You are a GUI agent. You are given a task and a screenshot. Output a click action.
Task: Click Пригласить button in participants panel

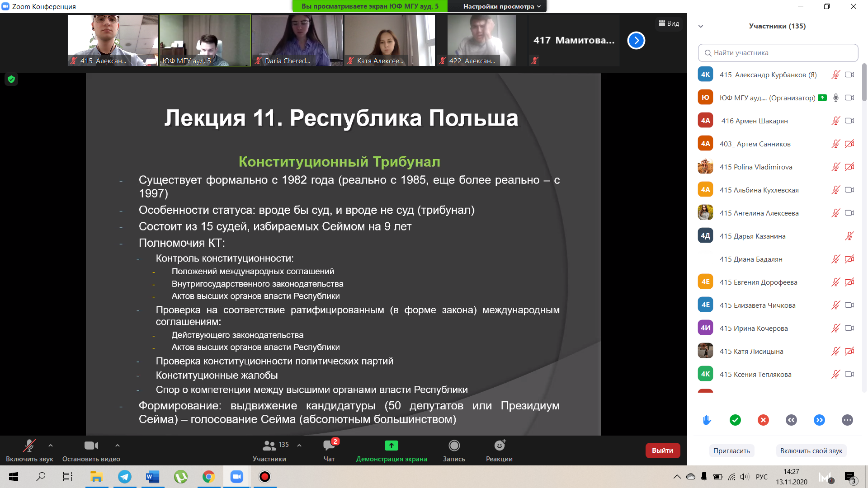[731, 451]
